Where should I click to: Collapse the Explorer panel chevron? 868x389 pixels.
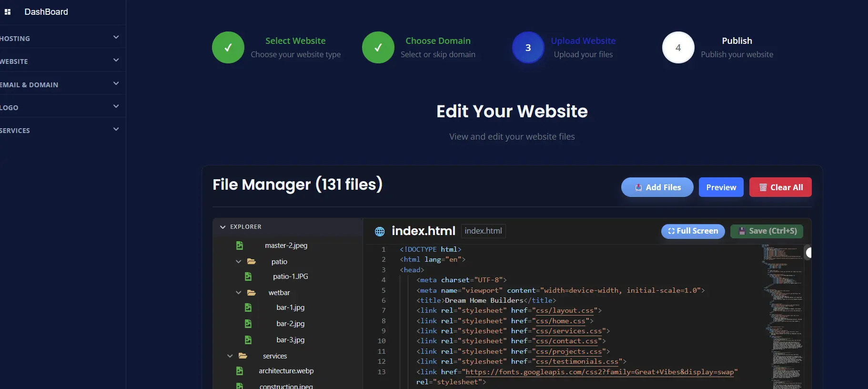222,227
